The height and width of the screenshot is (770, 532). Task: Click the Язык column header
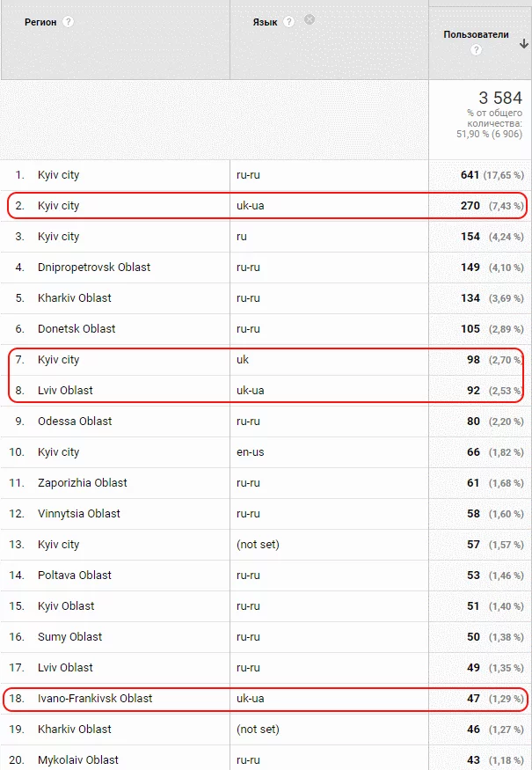tap(265, 22)
